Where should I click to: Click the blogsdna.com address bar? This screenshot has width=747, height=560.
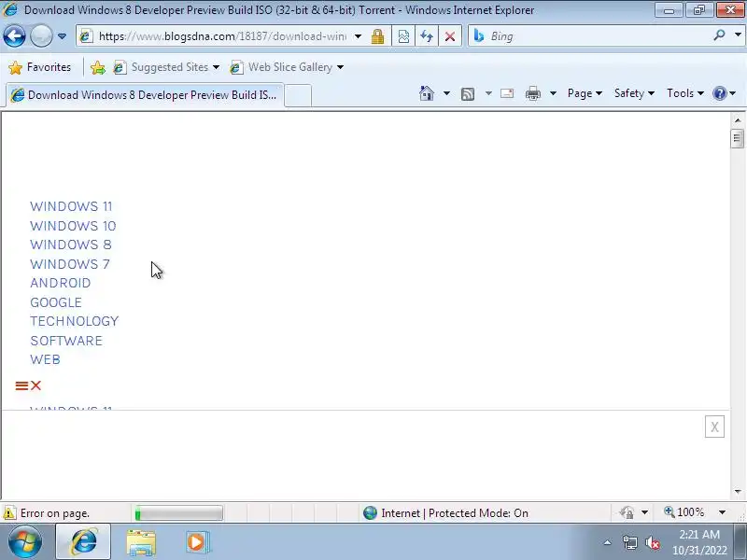(221, 36)
